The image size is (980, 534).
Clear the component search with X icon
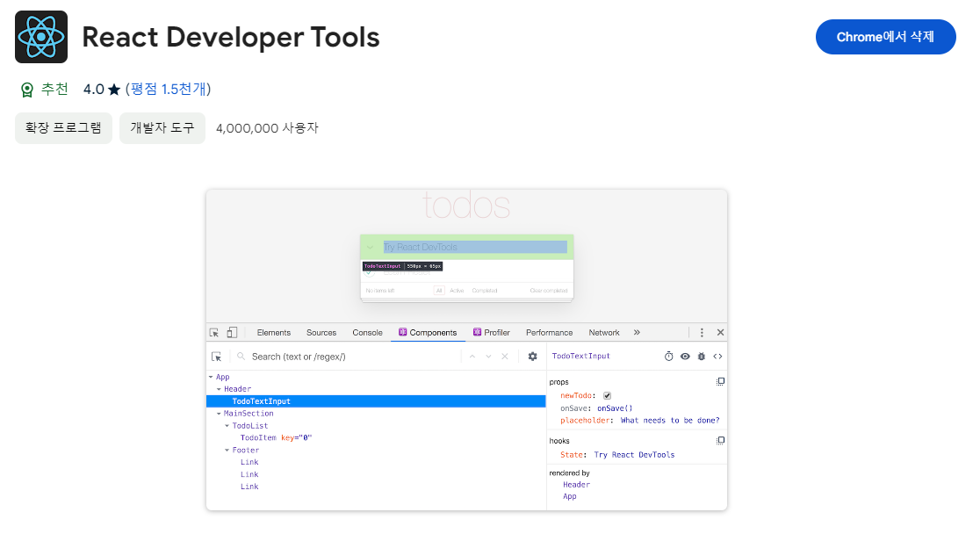[x=505, y=357]
